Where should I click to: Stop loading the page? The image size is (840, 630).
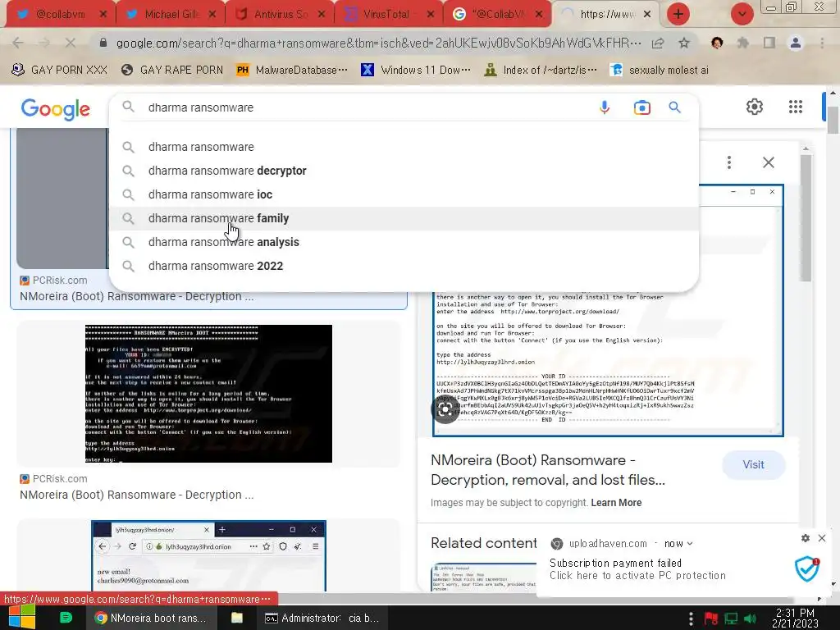[x=71, y=43]
